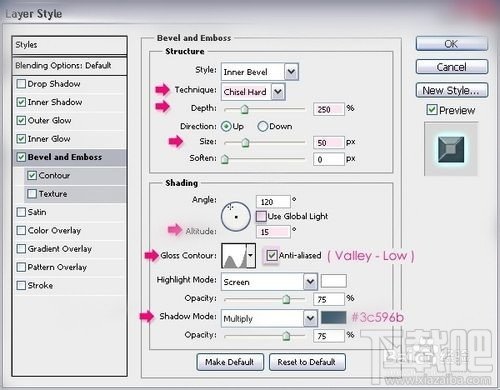500x390 pixels.
Task: Click the angle and altitude dial
Action: click(236, 217)
